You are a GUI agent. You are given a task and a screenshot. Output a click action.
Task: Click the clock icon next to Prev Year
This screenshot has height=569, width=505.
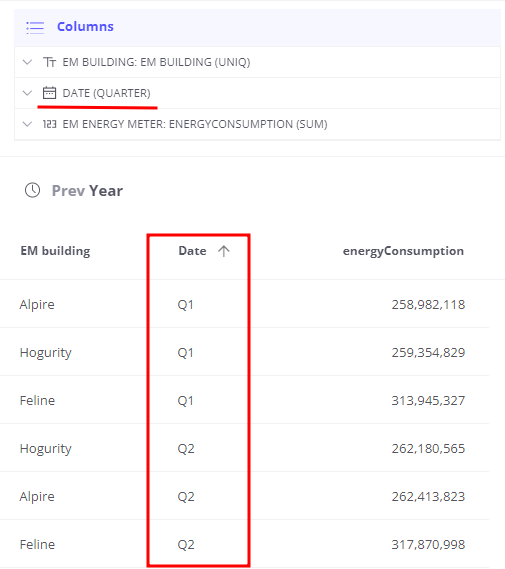pyautogui.click(x=32, y=190)
